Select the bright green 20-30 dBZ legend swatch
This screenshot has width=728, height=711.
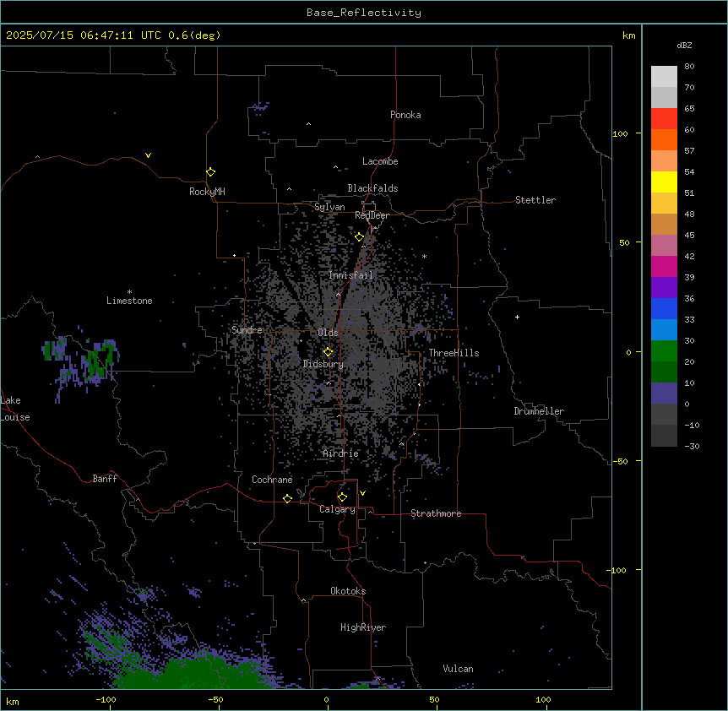pos(664,351)
